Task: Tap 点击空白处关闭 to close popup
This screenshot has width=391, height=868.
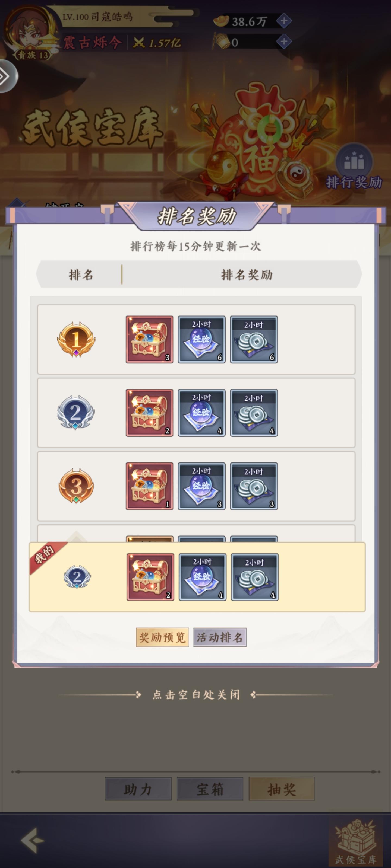Action: point(196,694)
